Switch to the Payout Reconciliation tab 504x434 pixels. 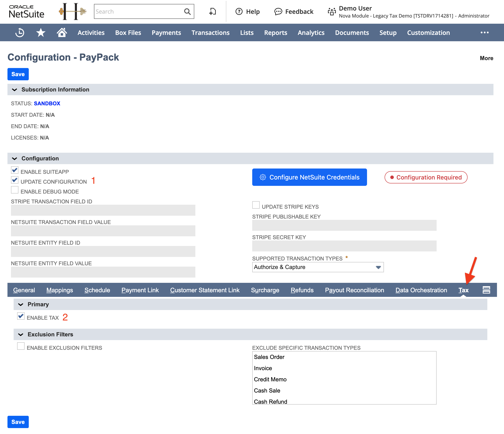(x=355, y=290)
